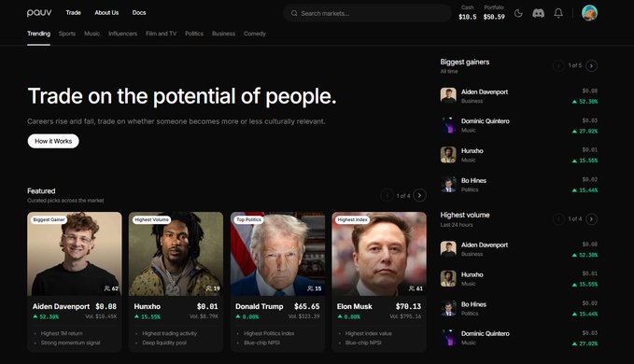Go to previous Featured page
This screenshot has width=634, height=364.
pos(387,196)
